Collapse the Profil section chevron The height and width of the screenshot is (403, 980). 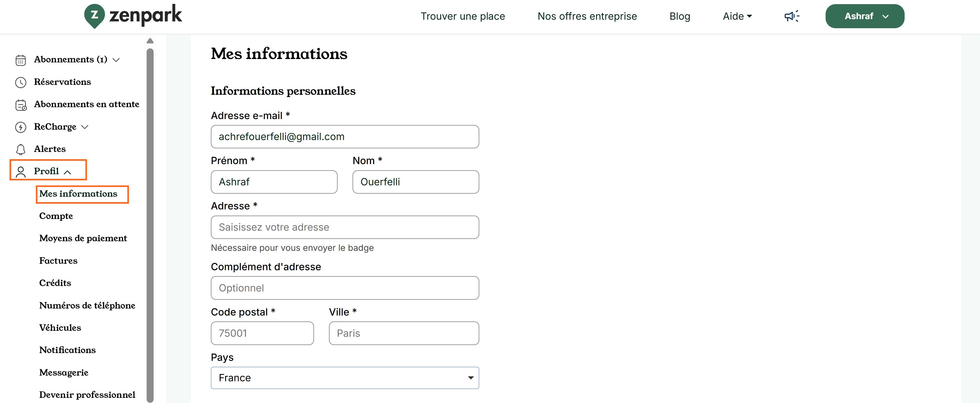(68, 172)
